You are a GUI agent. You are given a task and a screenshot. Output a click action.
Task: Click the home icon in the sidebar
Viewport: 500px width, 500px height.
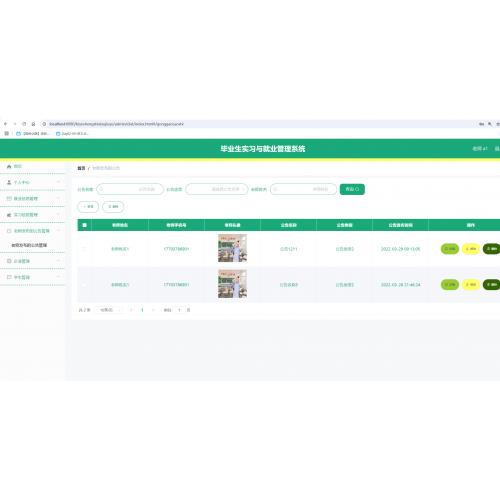point(9,166)
